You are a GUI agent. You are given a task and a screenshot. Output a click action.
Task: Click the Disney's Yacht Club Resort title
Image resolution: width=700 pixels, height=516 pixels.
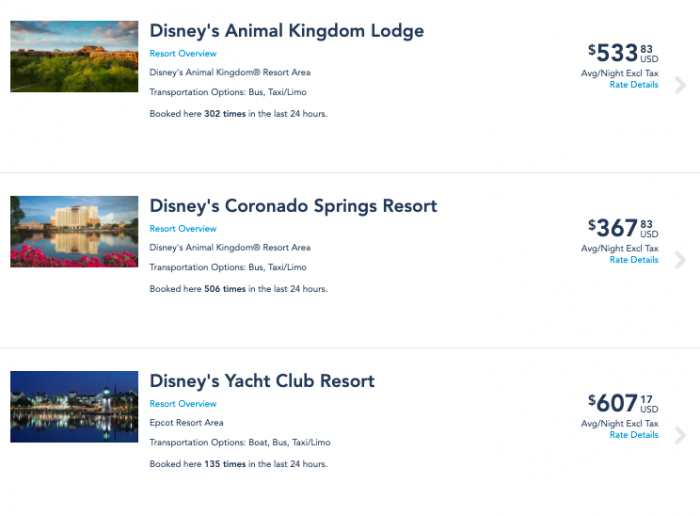[262, 381]
